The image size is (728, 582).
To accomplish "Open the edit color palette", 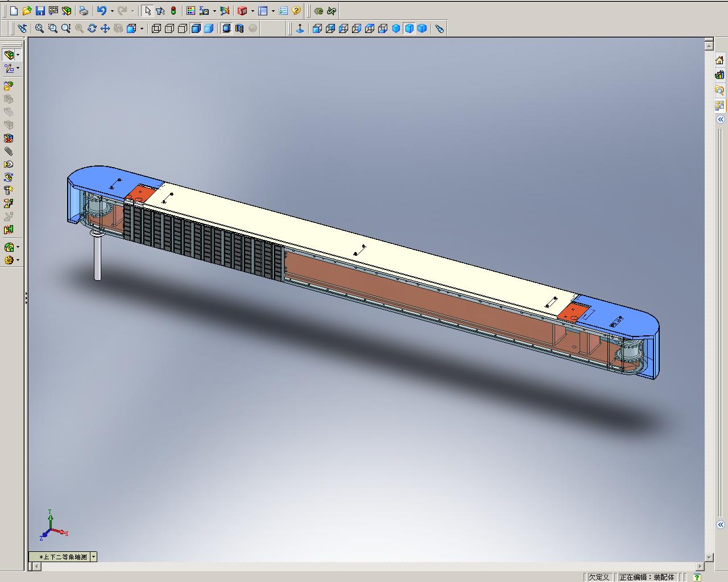I will (x=191, y=11).
